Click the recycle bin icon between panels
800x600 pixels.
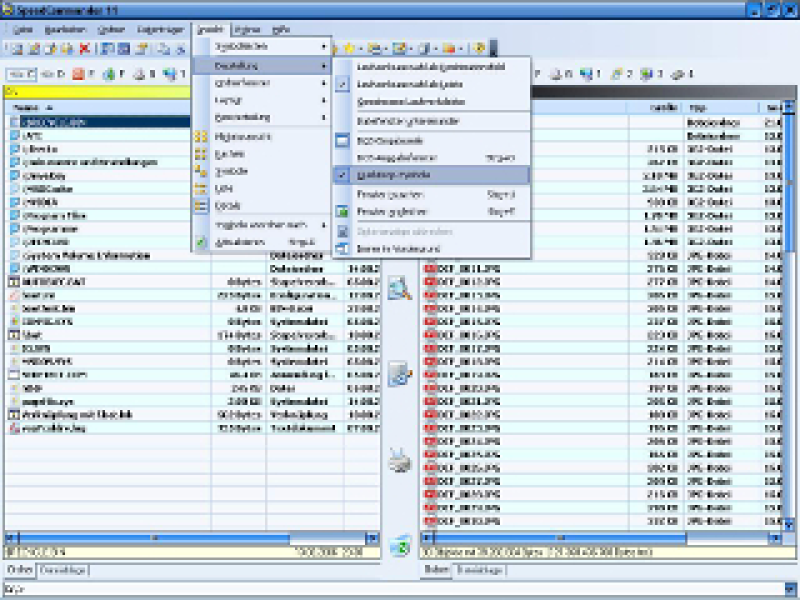(x=399, y=546)
